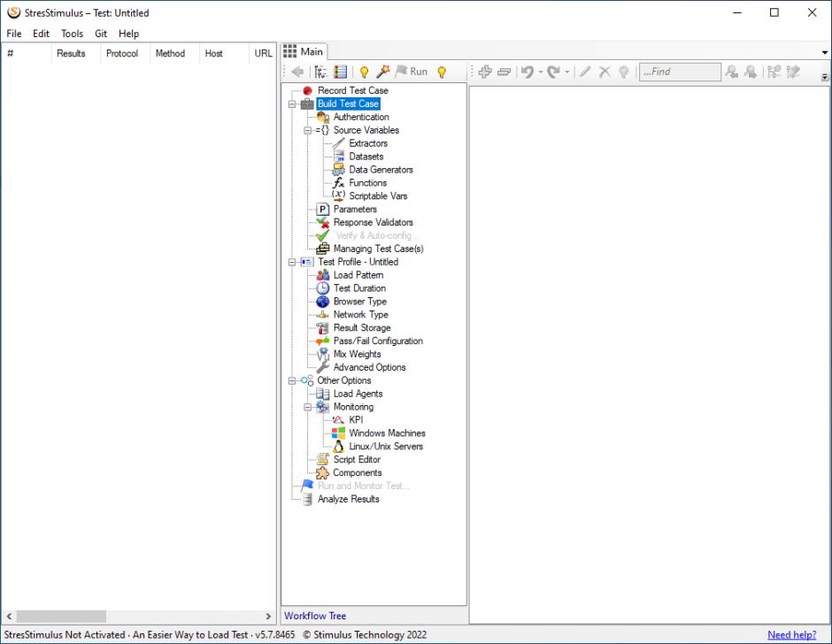Click the plus add icon in toolbar
Screen dimensions: 832x644
point(485,72)
